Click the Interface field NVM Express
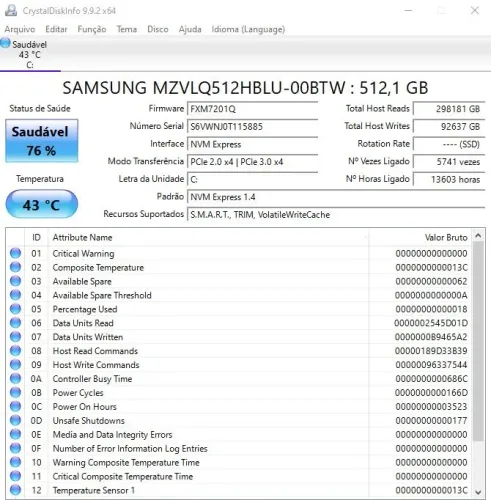 pos(253,144)
